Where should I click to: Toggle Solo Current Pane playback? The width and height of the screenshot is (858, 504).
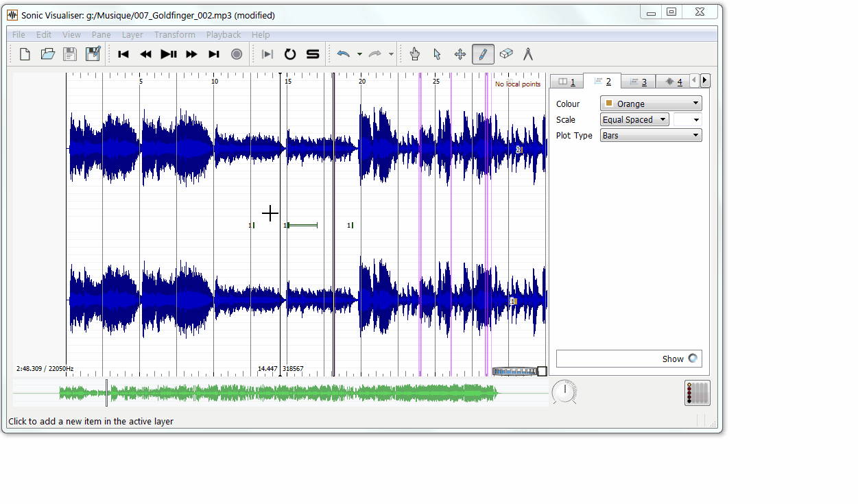point(313,54)
